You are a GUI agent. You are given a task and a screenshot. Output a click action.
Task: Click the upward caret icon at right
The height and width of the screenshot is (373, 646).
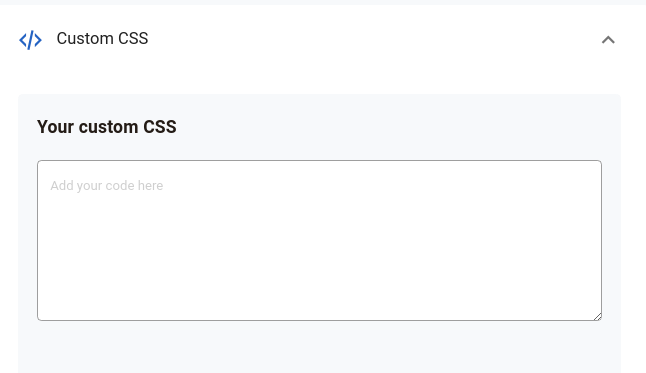click(x=608, y=40)
